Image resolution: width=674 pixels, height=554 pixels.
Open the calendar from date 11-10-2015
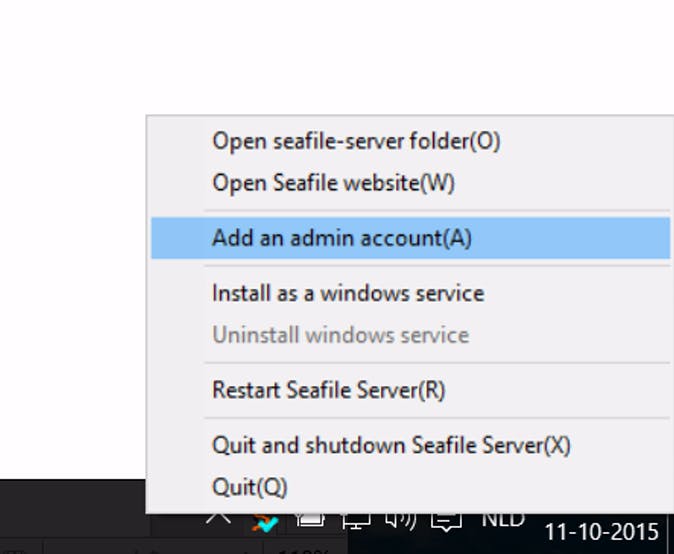601,531
